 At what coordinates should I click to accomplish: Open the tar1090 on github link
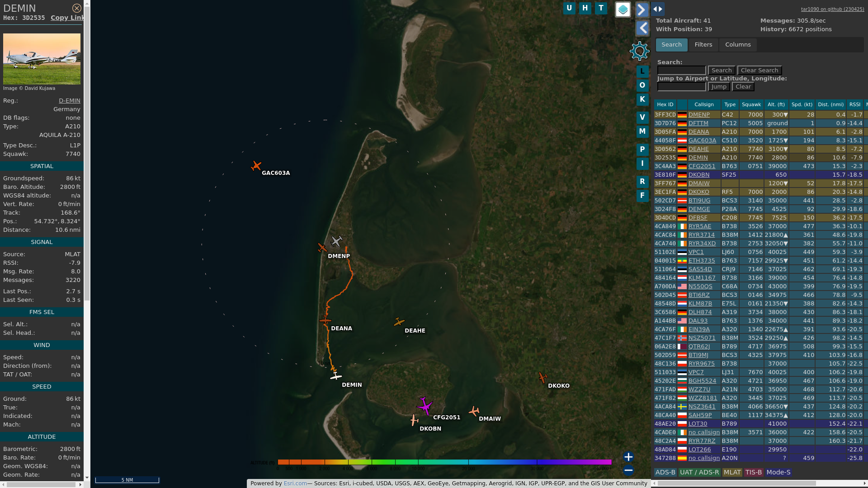832,9
